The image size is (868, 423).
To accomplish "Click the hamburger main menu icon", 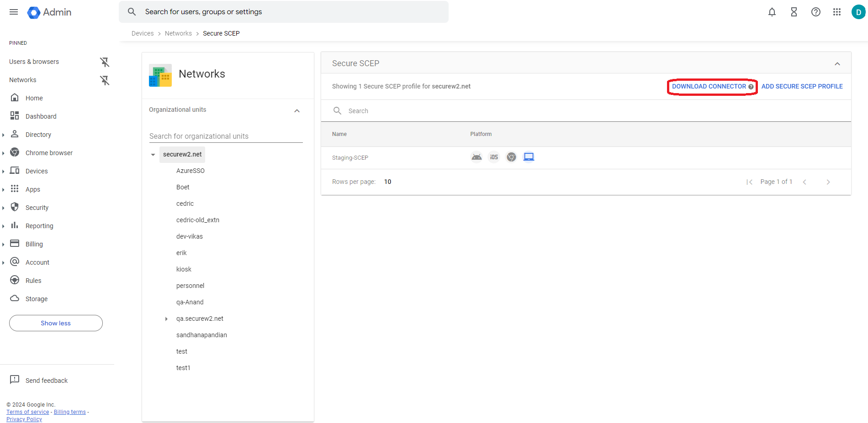I will pos(14,12).
